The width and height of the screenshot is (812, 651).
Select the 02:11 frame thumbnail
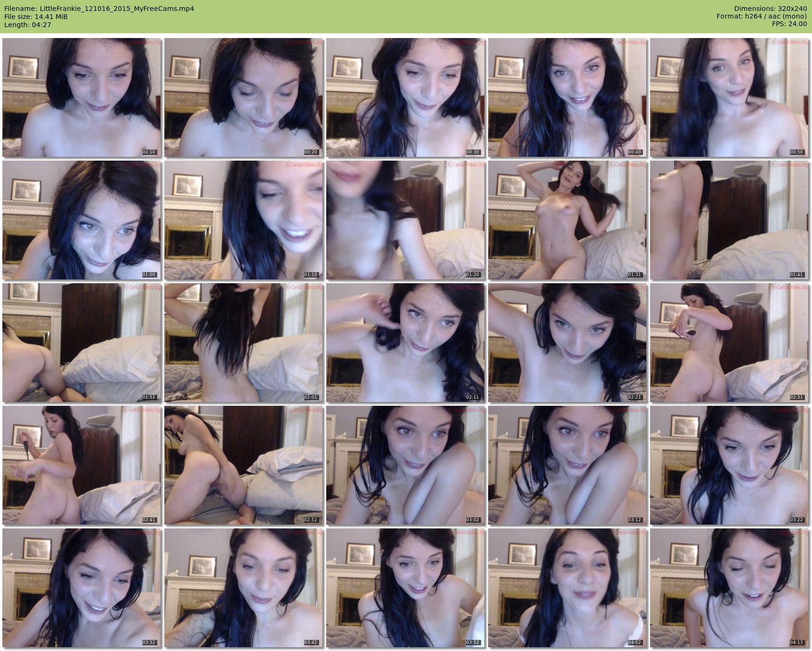tap(406, 343)
